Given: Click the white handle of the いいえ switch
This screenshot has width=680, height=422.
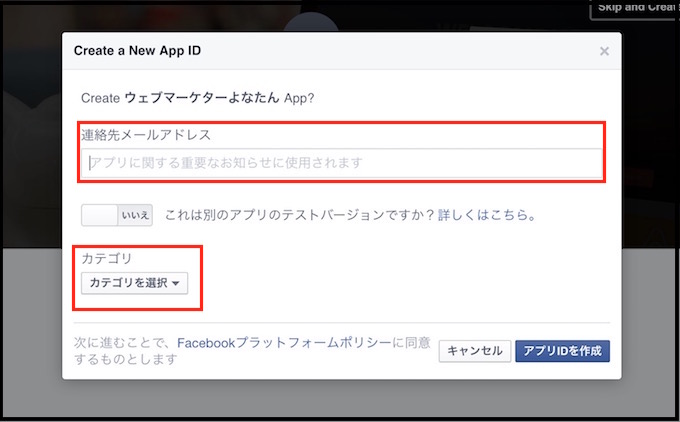Looking at the screenshot, I should tap(99, 215).
